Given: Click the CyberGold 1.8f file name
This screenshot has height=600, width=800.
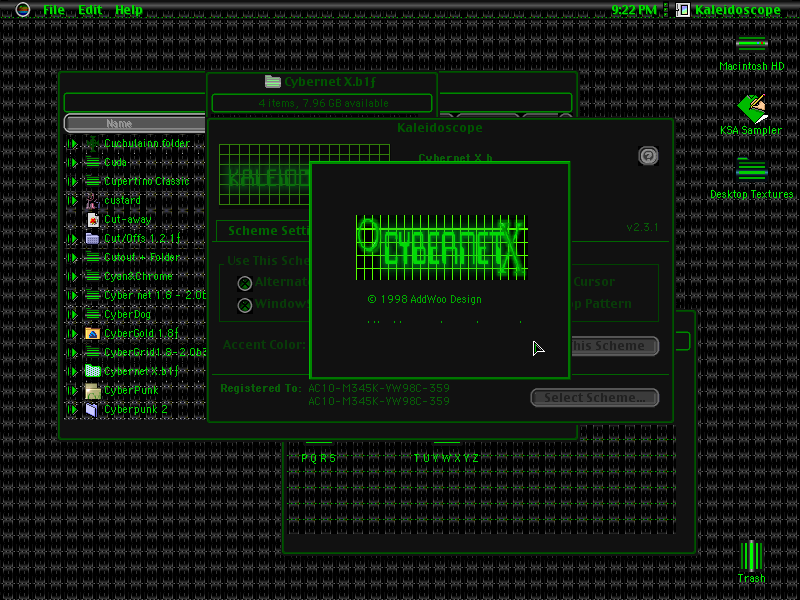Looking at the screenshot, I should tap(141, 334).
